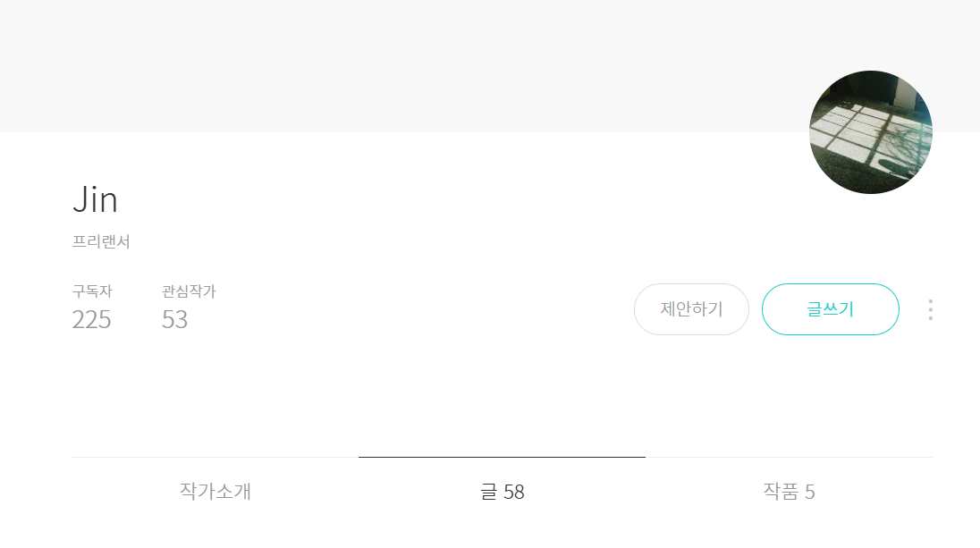Click the number 58 in the posts tab
The width and height of the screenshot is (980, 548).
tap(514, 493)
